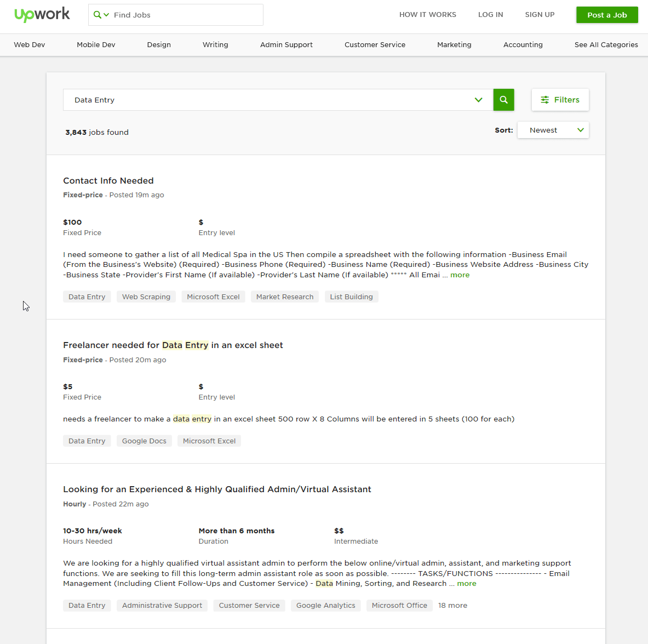This screenshot has width=648, height=644.
Task: Select the Google Analytics tag
Action: click(x=326, y=606)
